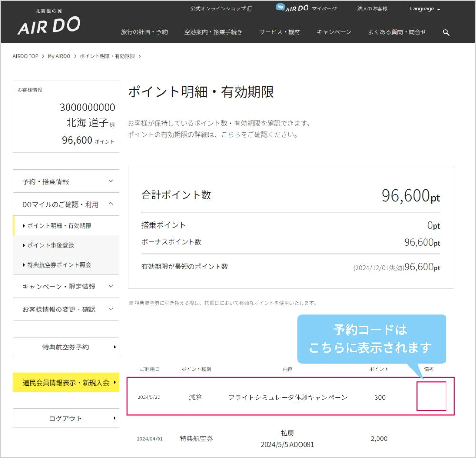
Task: Click the 搭乗ポイント value 0pt
Action: pos(434,225)
